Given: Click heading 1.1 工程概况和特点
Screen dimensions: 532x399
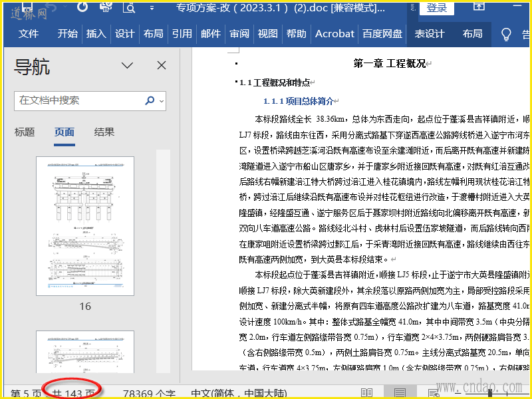Looking at the screenshot, I should 275,82.
